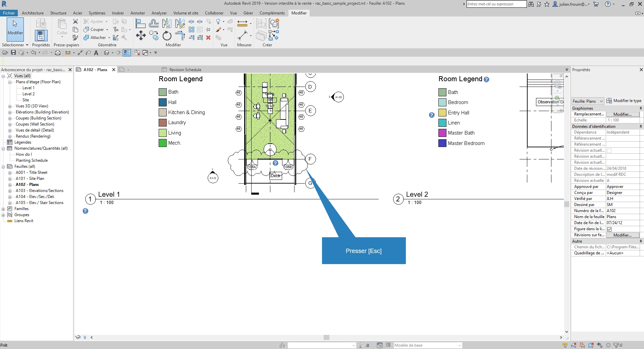The height and width of the screenshot is (349, 644).
Task: Click the Offset tool icon
Action: 154,23
